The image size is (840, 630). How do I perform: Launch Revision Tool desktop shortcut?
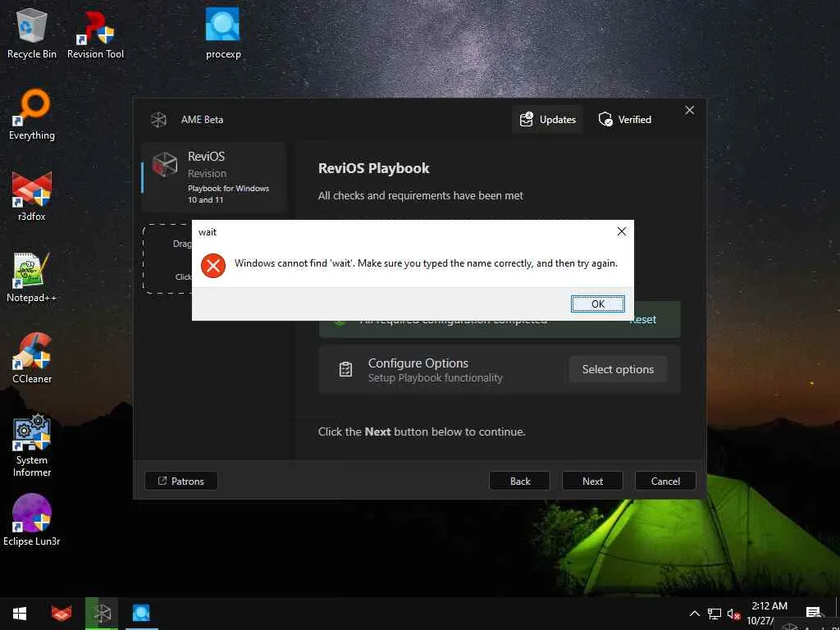(95, 33)
